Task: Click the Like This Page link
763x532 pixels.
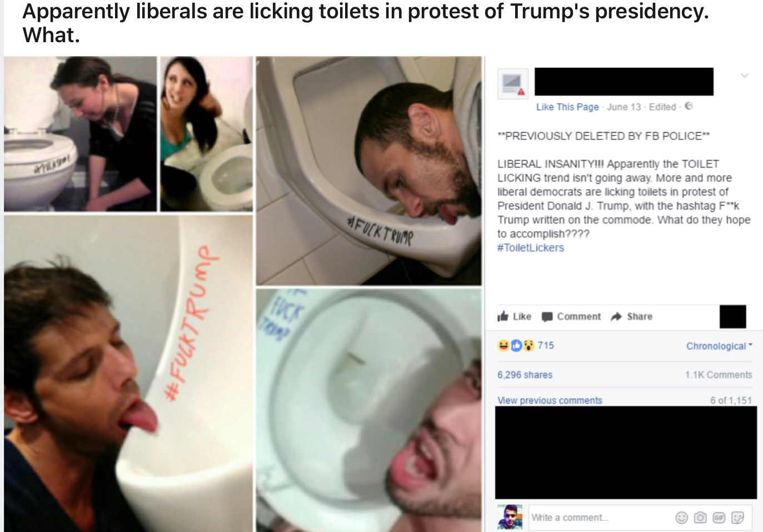Action: tap(567, 107)
